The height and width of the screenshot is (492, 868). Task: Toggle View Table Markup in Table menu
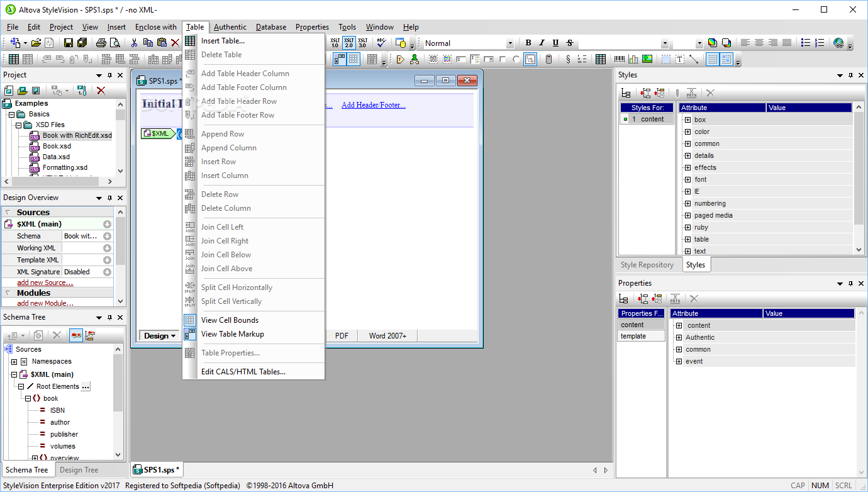[x=253, y=334]
